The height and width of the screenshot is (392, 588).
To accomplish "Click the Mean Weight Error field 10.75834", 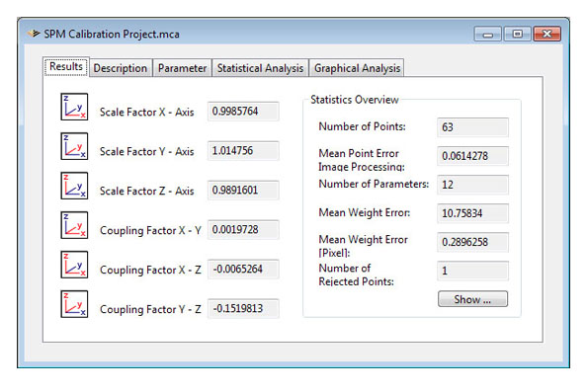I will tap(473, 213).
